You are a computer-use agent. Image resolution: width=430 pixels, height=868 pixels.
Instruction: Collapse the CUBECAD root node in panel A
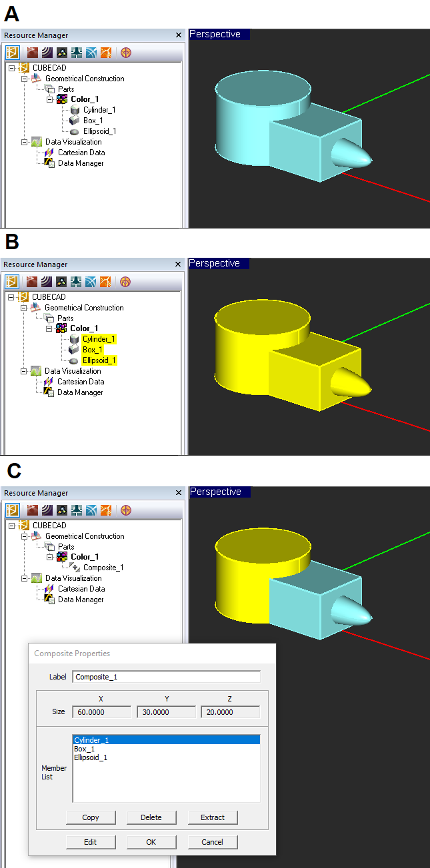(x=11, y=68)
